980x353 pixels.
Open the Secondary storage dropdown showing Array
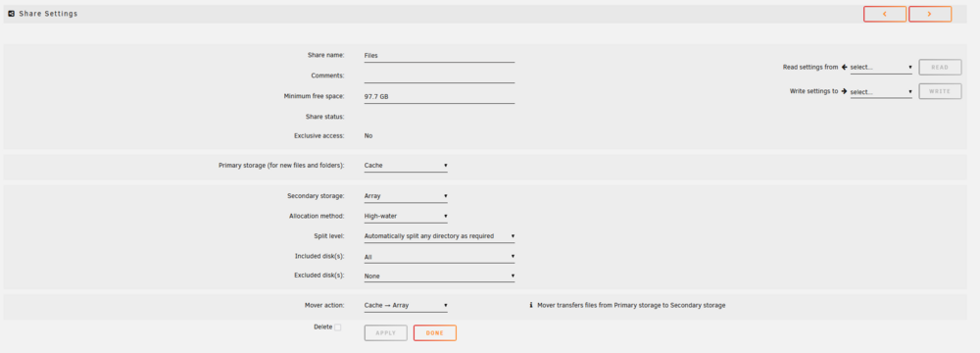click(406, 196)
